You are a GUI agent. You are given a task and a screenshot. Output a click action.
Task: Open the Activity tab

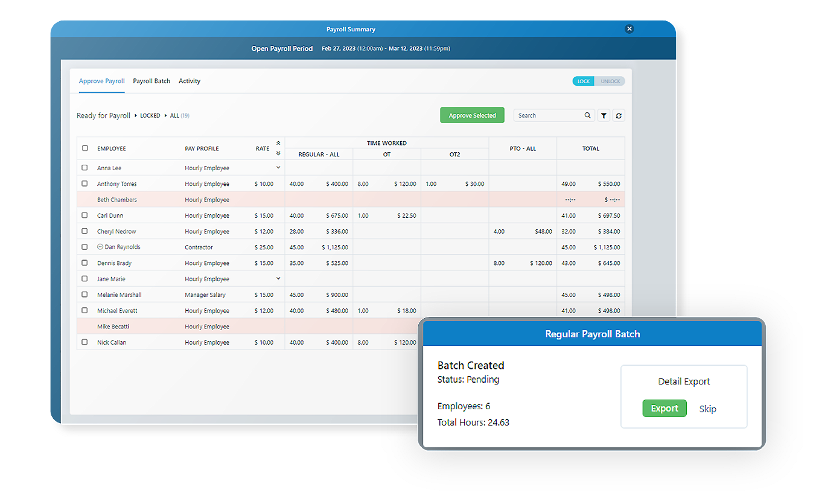[x=190, y=81]
